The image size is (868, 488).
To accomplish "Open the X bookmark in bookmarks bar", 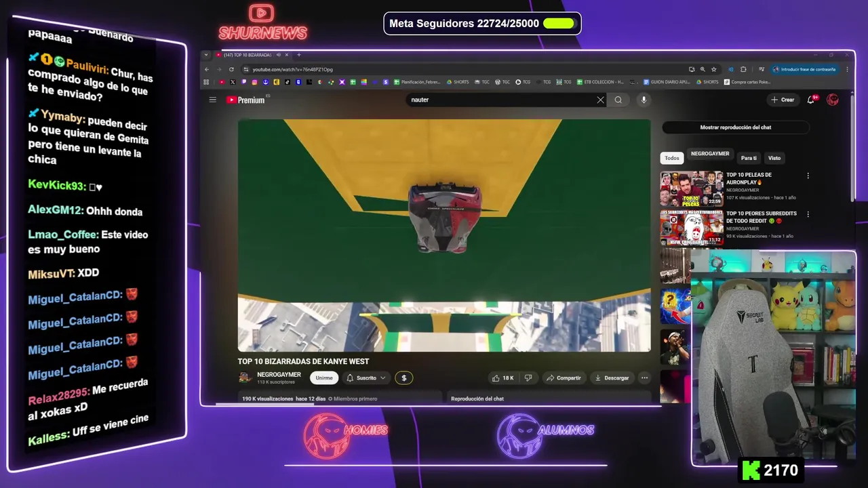I will [233, 82].
